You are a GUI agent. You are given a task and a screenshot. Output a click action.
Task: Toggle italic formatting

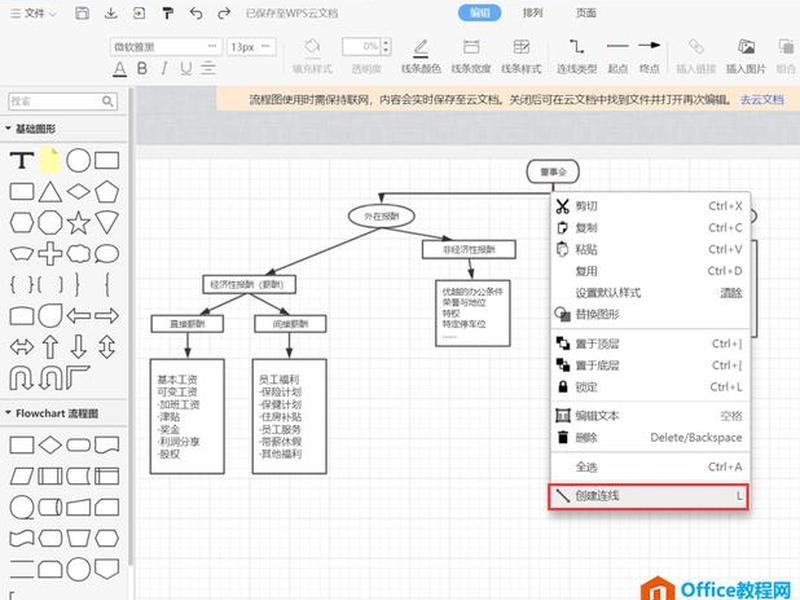click(164, 68)
